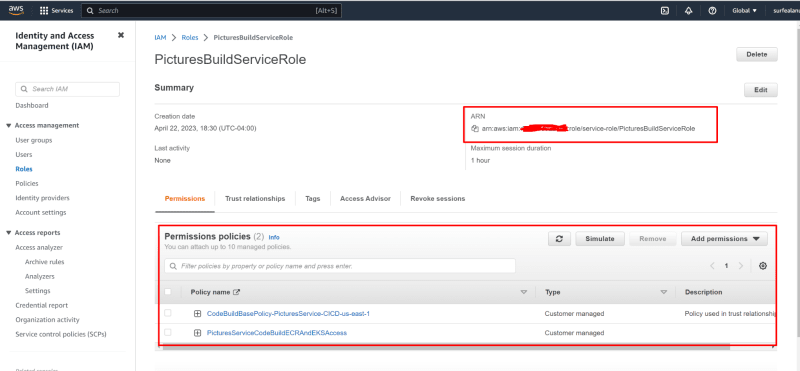Open the Services grid menu
Screen dimensions: 800x371
pos(56,10)
